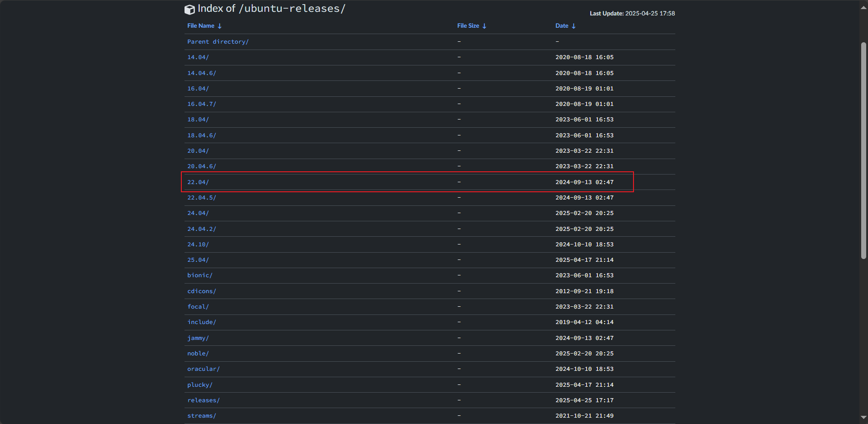The image size is (868, 424).
Task: Open the 14.04.6/ directory
Action: 201,73
